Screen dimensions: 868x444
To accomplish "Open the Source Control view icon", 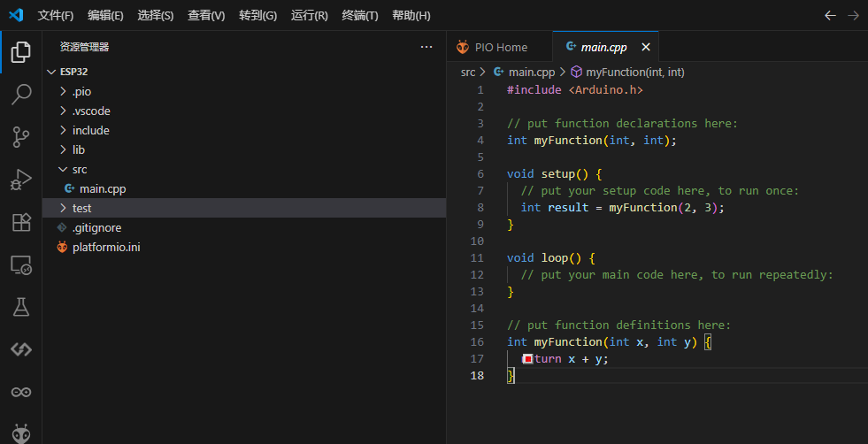I will [x=21, y=136].
